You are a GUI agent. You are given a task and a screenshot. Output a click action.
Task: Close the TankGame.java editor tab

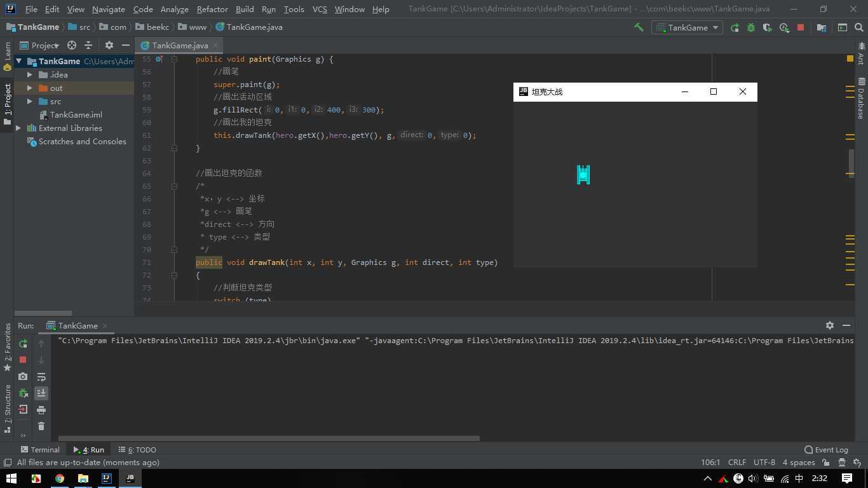click(x=215, y=45)
